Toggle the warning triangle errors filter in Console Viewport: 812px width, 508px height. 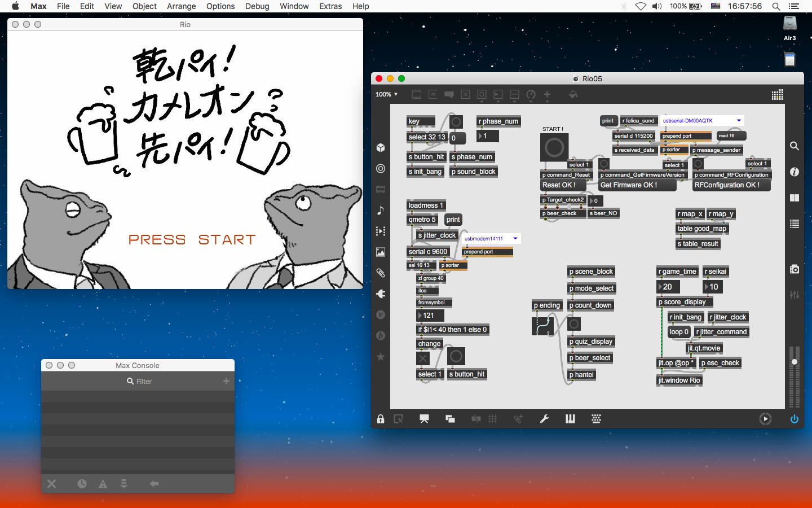point(103,484)
